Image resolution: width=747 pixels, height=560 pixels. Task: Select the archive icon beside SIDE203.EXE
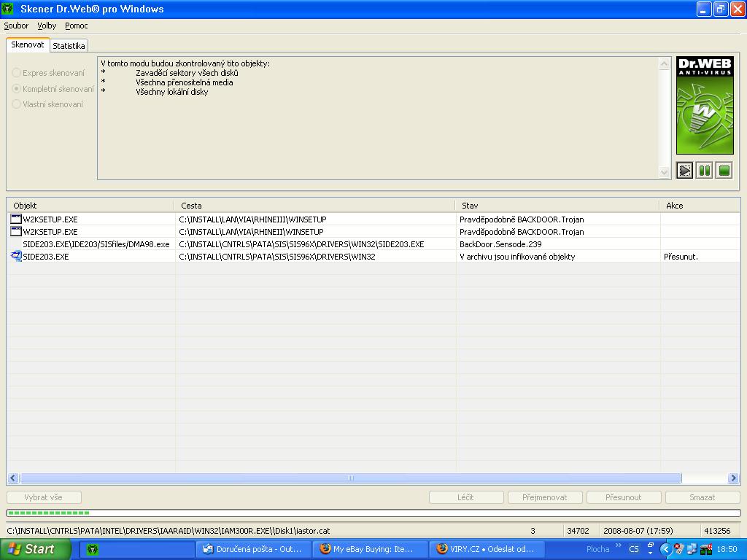tap(16, 257)
